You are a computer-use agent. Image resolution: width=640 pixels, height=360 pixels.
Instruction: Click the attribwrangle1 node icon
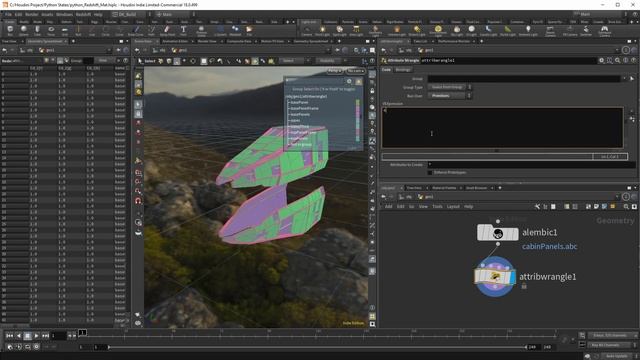(x=495, y=277)
